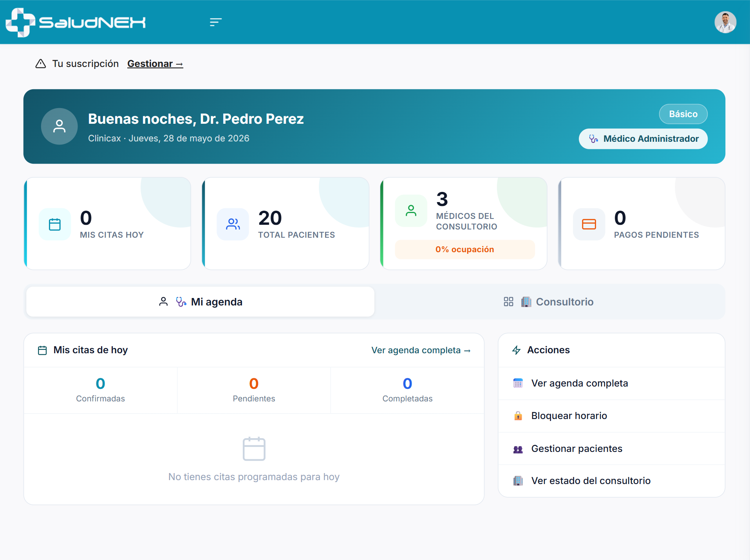Click the stethoscope icon in role badge

click(x=594, y=139)
